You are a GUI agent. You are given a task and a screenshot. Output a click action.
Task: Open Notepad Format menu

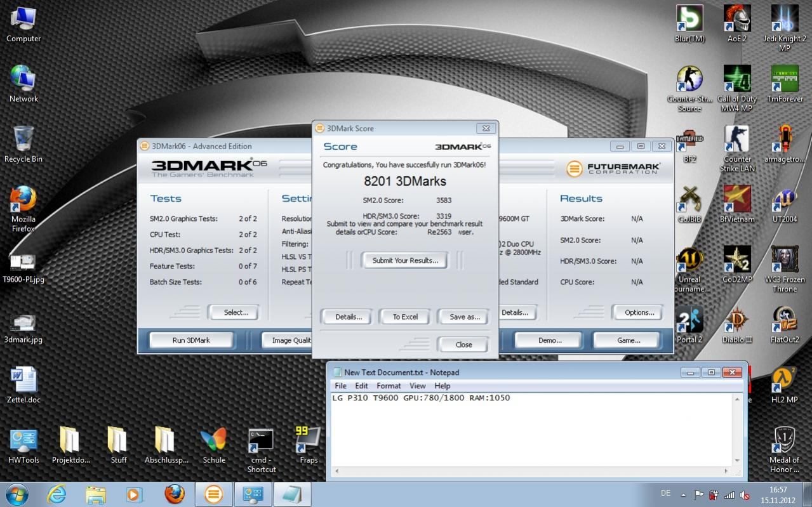click(x=389, y=386)
